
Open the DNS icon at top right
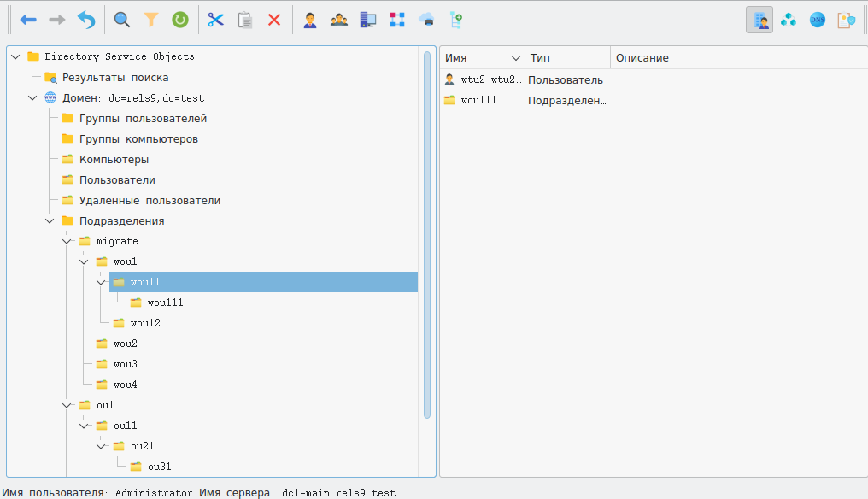pyautogui.click(x=818, y=20)
